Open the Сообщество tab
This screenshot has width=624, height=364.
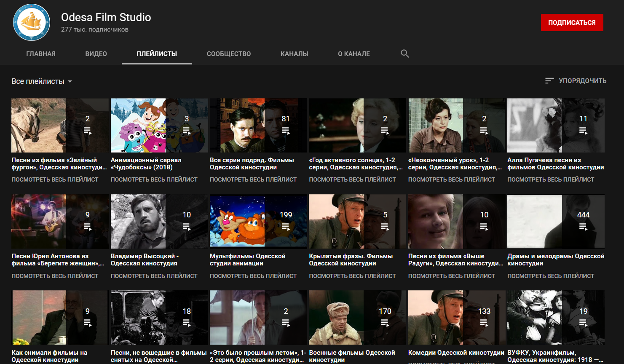click(228, 54)
